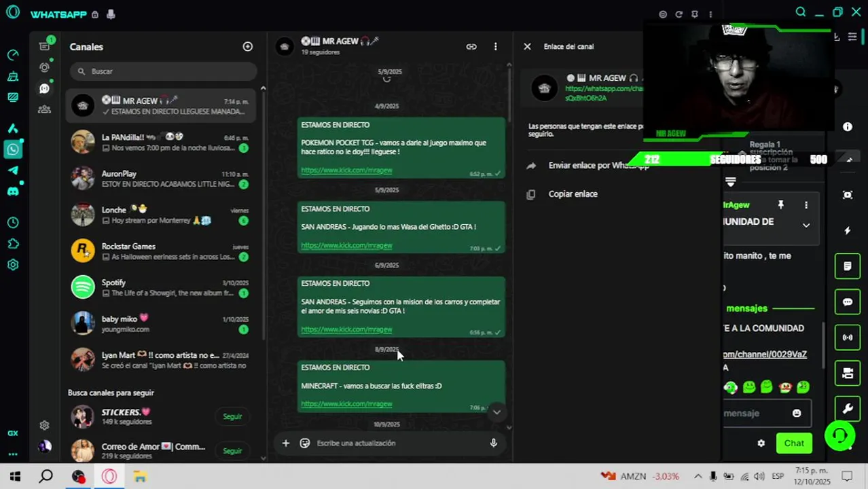Open WhatsApp Status tab icon
The image size is (868, 489).
44,67
